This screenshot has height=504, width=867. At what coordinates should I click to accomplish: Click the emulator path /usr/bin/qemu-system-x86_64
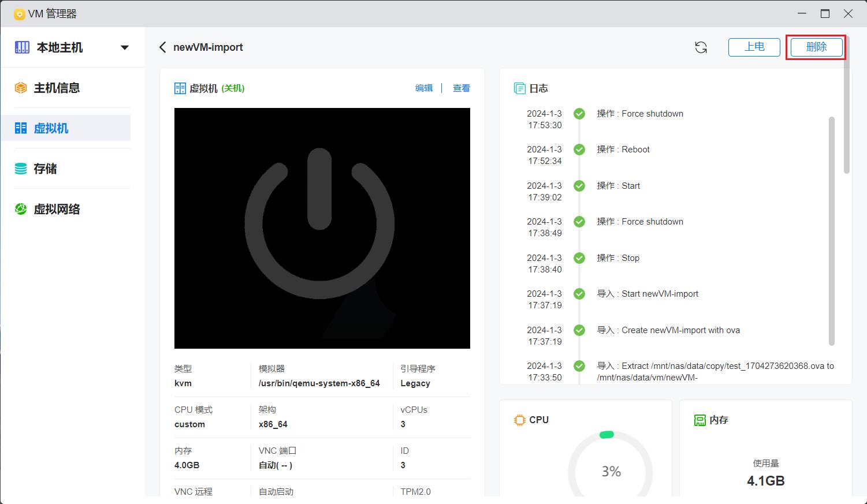coord(319,383)
